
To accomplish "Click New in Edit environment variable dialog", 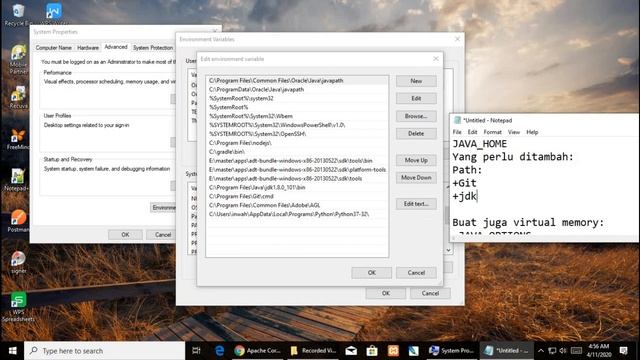I will coord(416,81).
